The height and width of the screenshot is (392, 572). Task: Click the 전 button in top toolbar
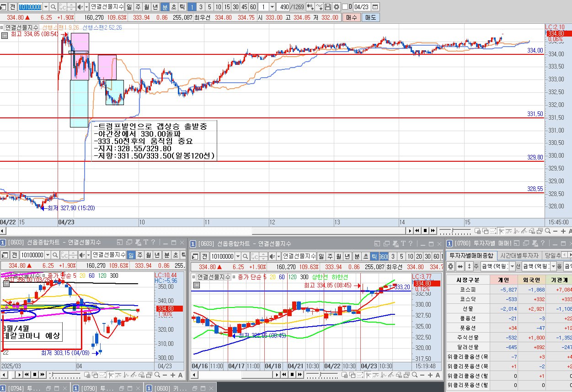pos(12,7)
